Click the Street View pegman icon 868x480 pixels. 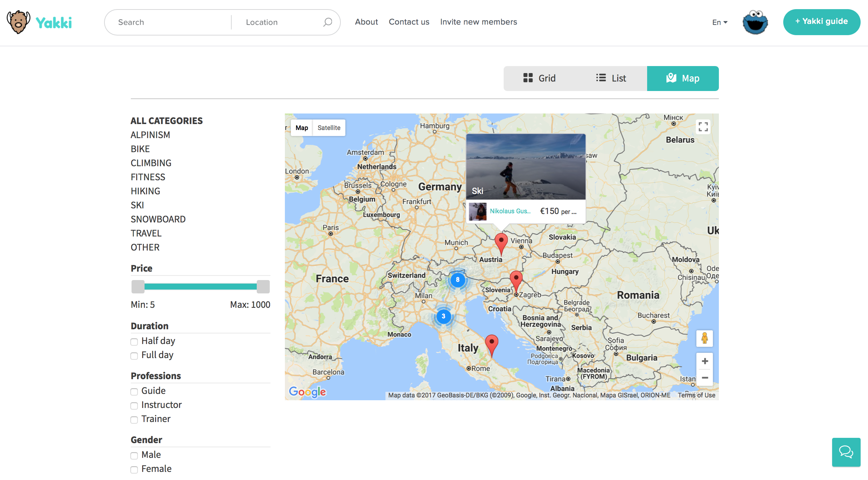704,338
